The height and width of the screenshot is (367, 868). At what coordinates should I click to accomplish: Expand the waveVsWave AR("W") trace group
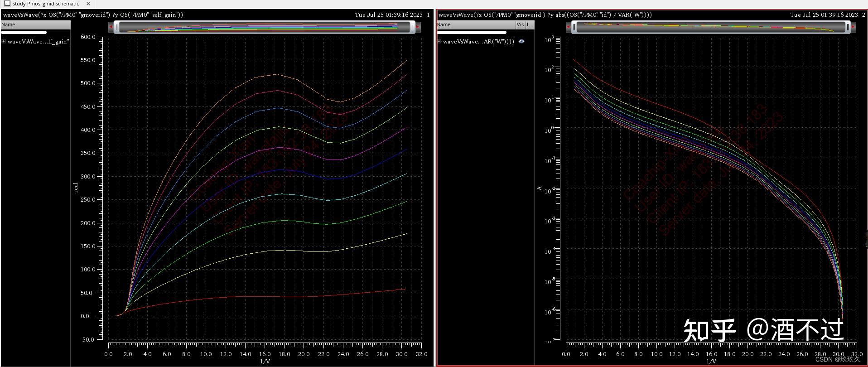[x=439, y=41]
